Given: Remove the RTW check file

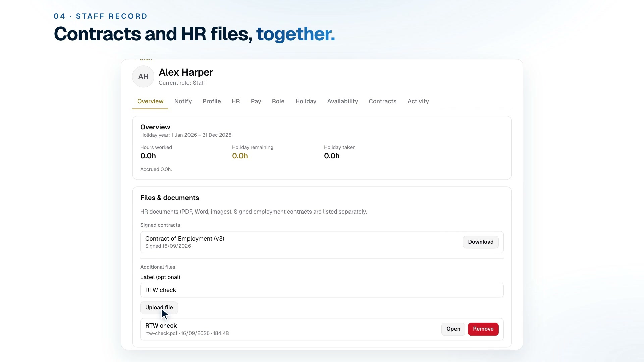Looking at the screenshot, I should click(483, 329).
